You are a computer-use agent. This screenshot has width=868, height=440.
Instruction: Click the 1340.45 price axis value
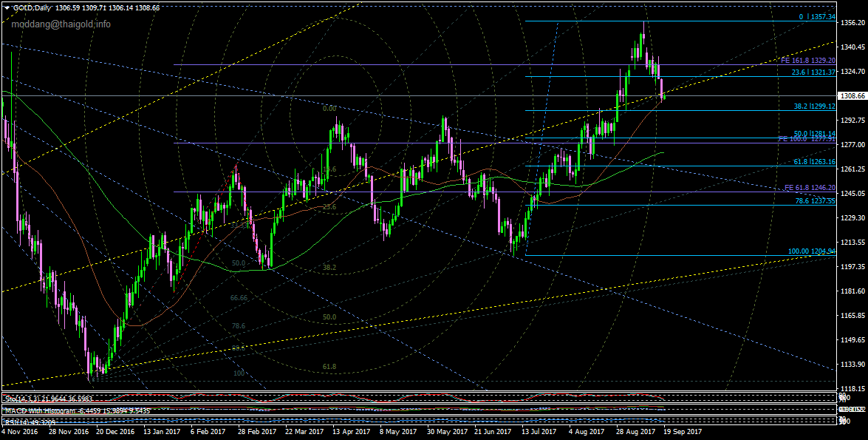point(853,47)
